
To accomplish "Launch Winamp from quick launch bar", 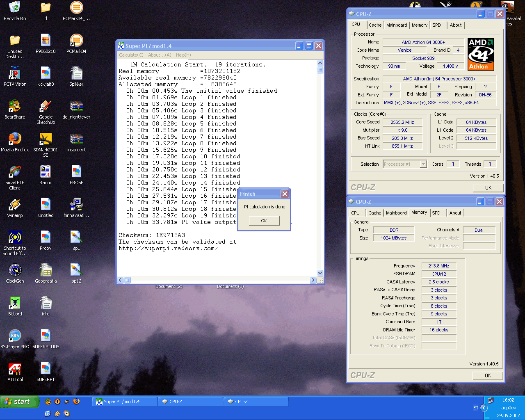I will pos(57,413).
